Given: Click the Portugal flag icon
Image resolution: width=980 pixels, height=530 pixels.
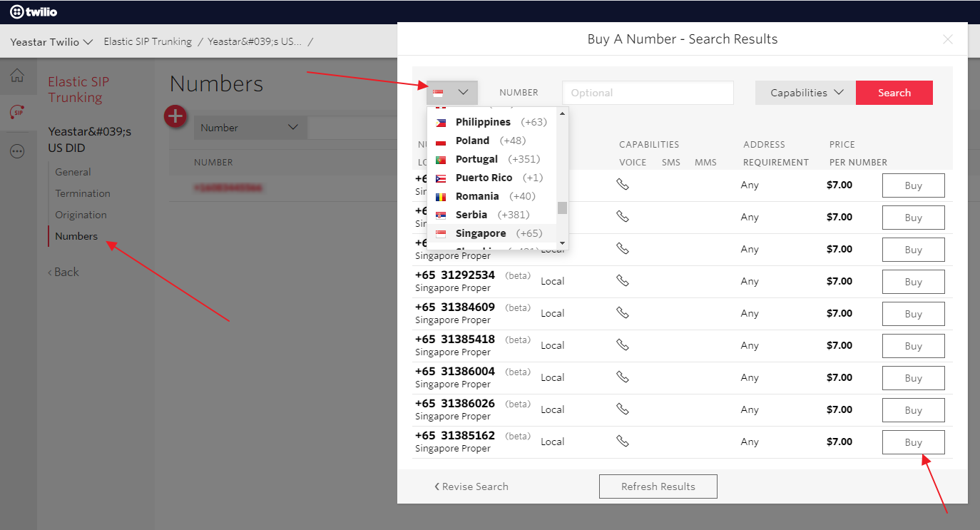Looking at the screenshot, I should 441,160.
